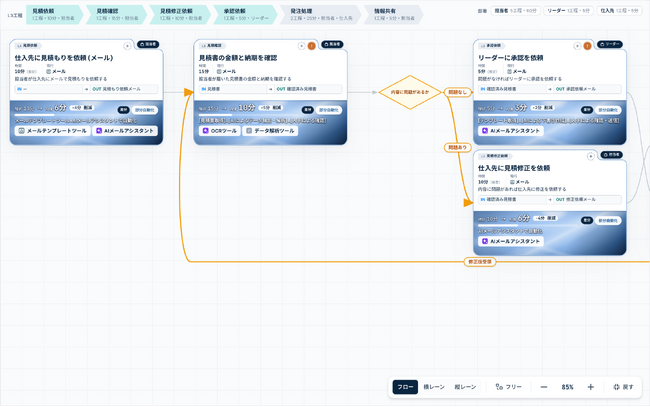Select the 情報共有 process step arrow

pyautogui.click(x=393, y=15)
